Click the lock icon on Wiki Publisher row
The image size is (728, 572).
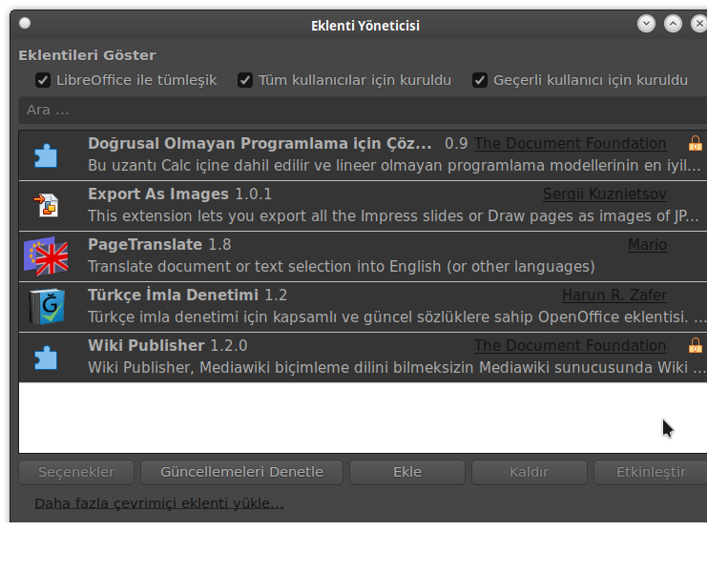tap(695, 346)
